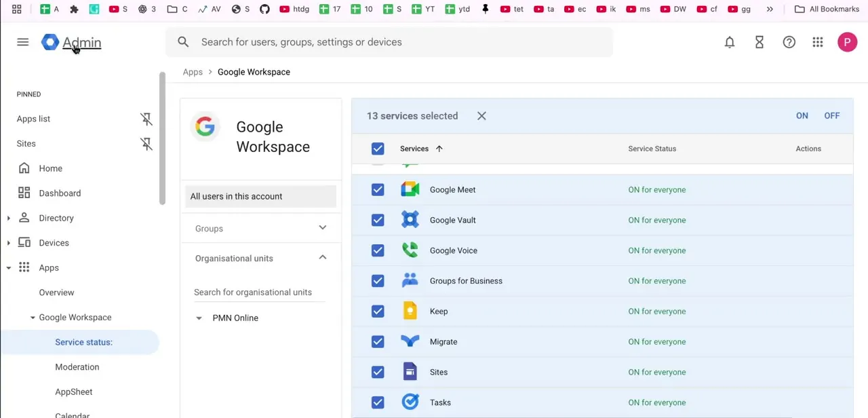Viewport: 868px width, 418px height.
Task: Turn selected services ON
Action: point(802,115)
